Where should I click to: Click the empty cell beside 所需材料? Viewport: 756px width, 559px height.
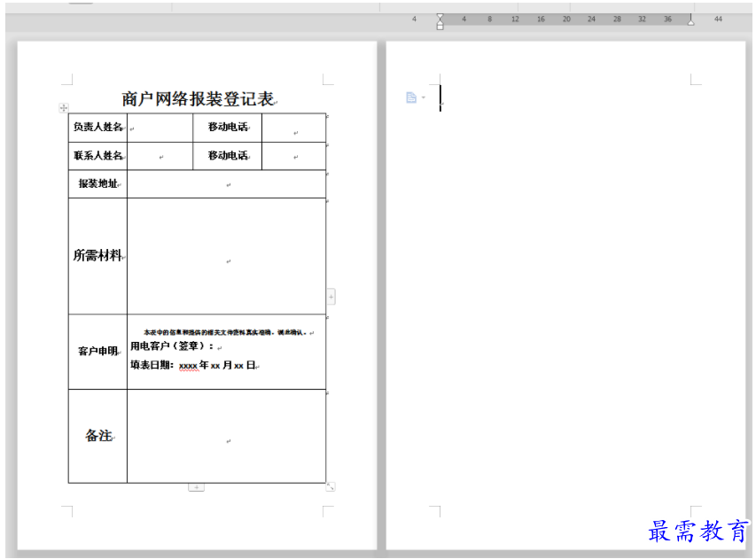227,256
